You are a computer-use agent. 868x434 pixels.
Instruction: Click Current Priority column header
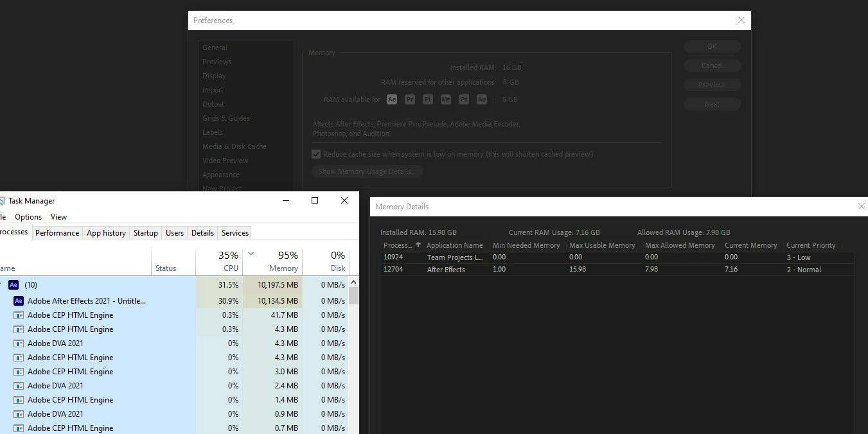(811, 245)
